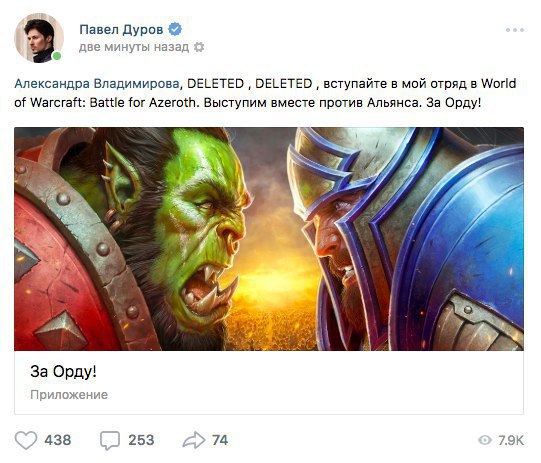Click the 253 comments count
This screenshot has height=463, width=541.
[141, 440]
